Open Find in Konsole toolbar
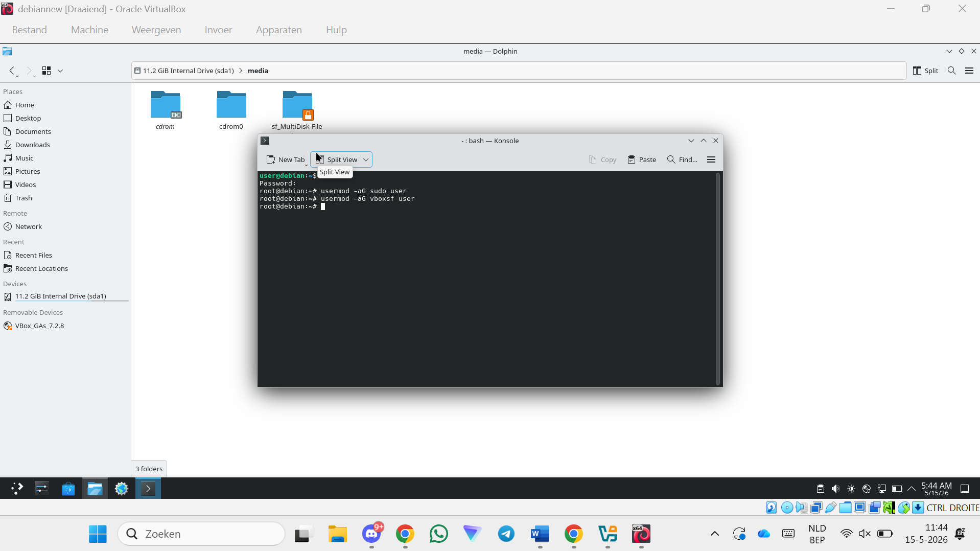Screen dimensions: 980x551 point(682,159)
